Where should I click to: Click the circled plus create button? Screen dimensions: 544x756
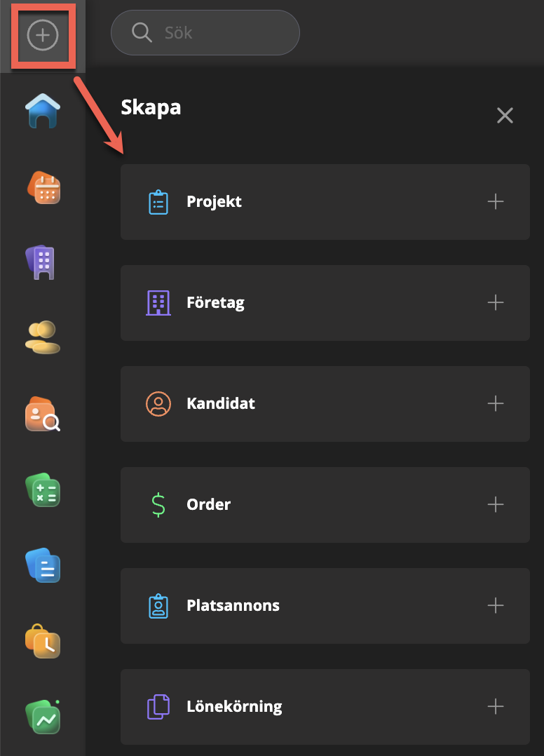pyautogui.click(x=43, y=35)
